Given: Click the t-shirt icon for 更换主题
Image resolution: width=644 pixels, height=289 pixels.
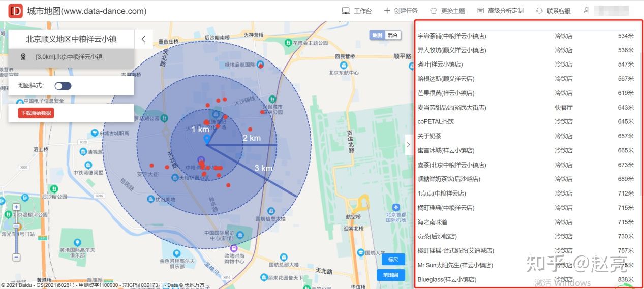Looking at the screenshot, I should (x=434, y=11).
